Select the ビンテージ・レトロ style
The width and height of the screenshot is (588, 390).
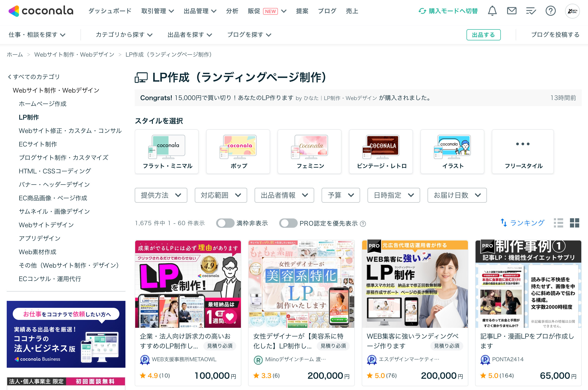[381, 151]
